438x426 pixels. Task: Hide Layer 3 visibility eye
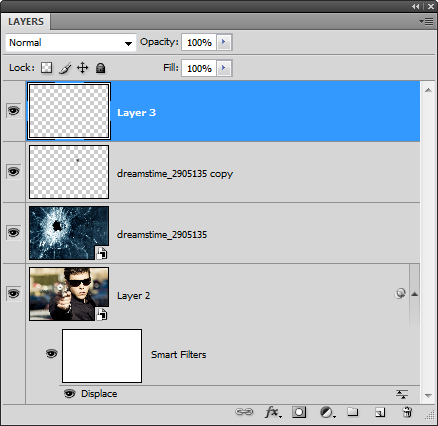pos(14,111)
